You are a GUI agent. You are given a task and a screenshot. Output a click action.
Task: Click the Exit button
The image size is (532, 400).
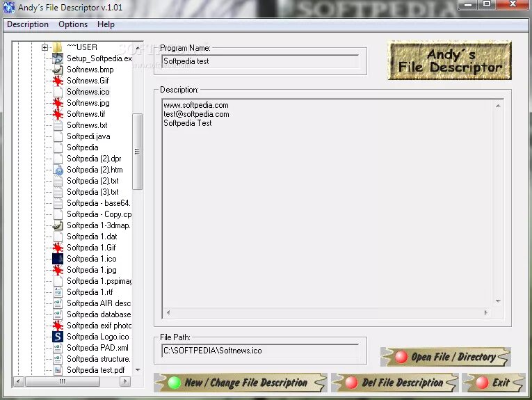pos(494,383)
